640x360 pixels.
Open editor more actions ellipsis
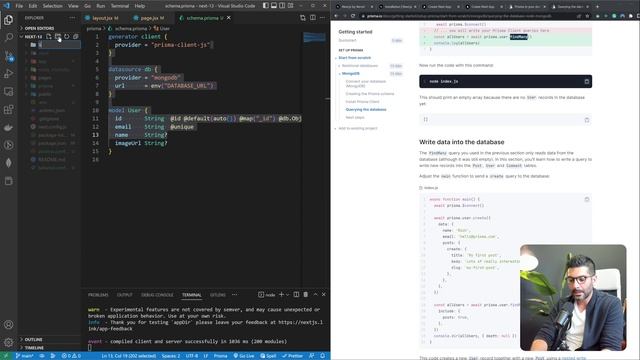click(x=322, y=18)
